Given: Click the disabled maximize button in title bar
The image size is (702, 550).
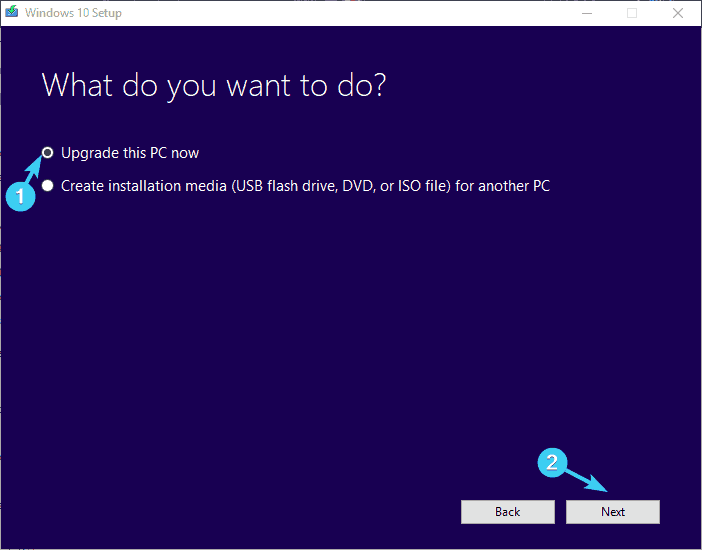Looking at the screenshot, I should (632, 13).
